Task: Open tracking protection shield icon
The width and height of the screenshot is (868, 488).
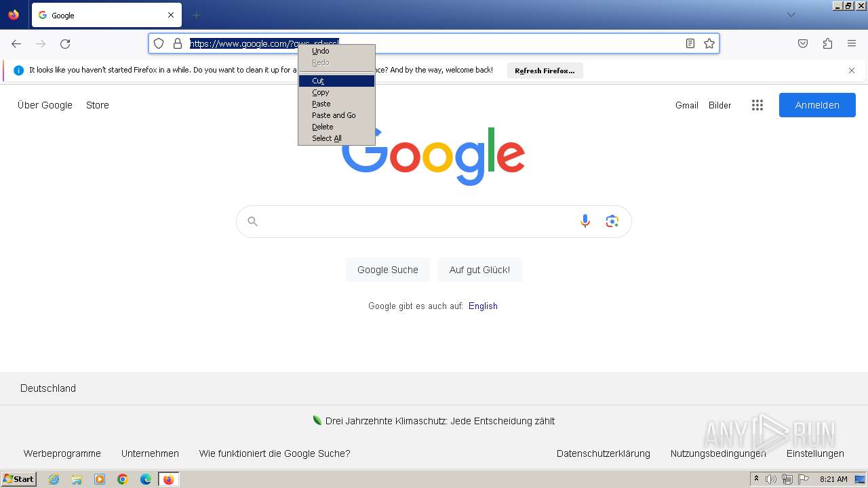Action: 159,43
